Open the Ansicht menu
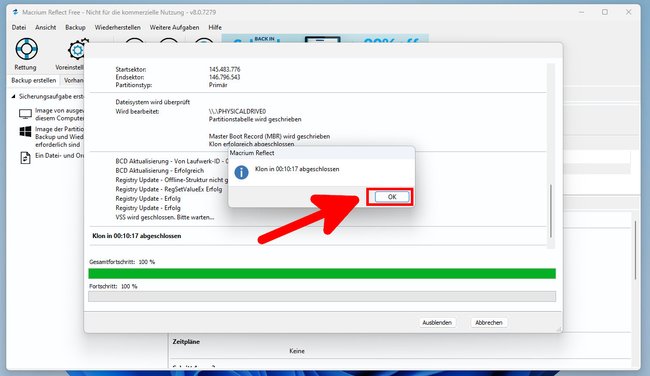Viewport: 650px width, 376px height. coord(46,27)
